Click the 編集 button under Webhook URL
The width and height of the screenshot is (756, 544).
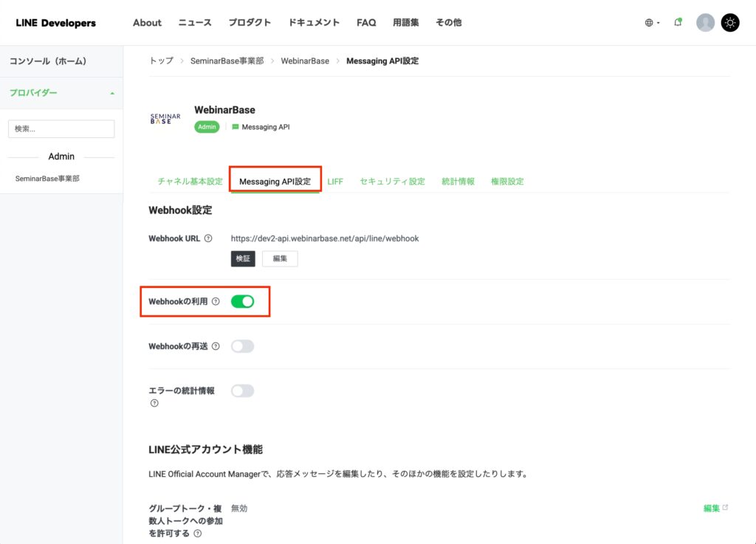(280, 258)
